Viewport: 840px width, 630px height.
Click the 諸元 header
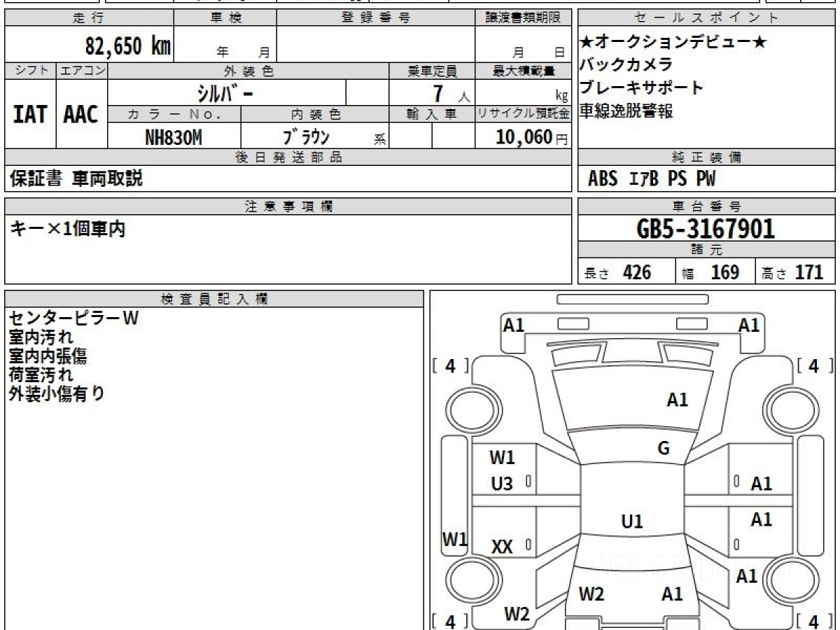coord(706,250)
